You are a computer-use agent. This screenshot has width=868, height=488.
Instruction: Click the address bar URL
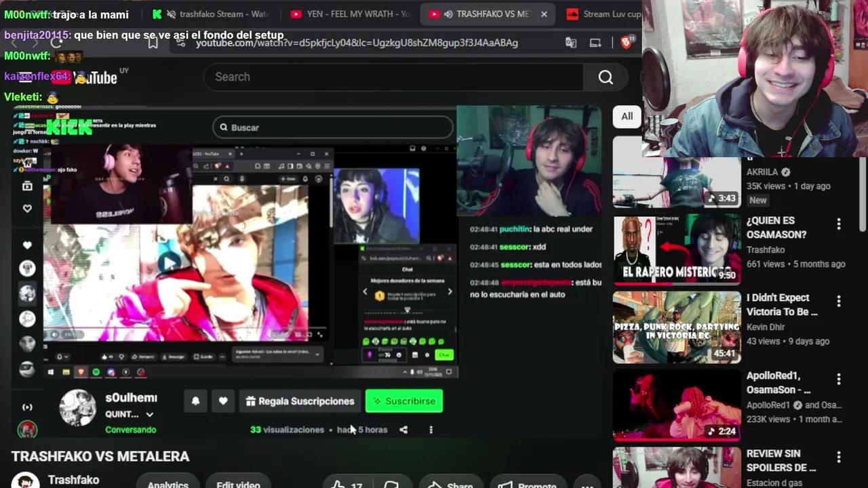coord(357,43)
